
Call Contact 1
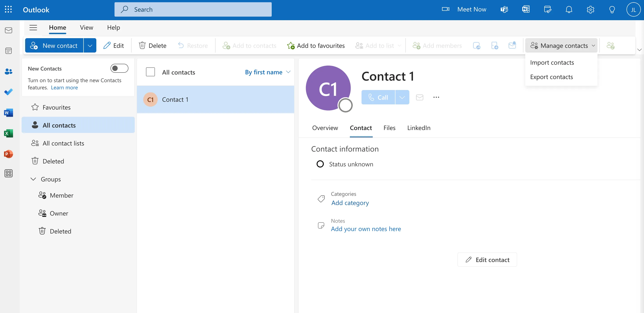[x=378, y=97]
